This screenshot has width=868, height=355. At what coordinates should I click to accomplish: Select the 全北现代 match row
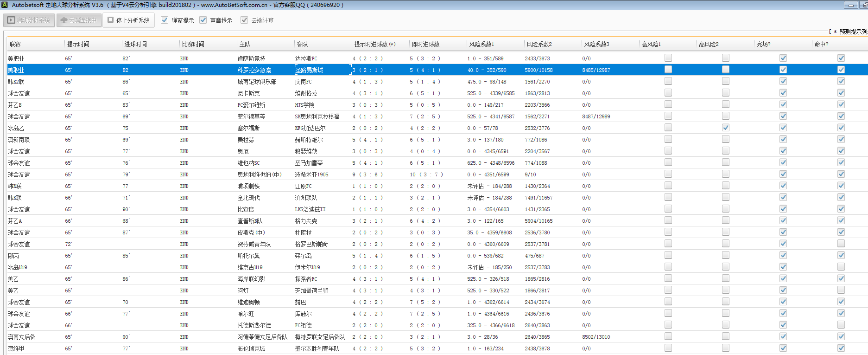[x=248, y=198]
